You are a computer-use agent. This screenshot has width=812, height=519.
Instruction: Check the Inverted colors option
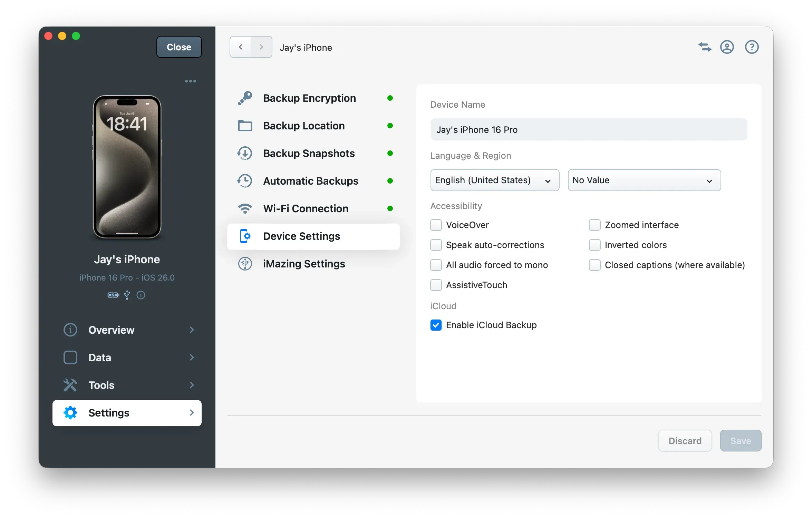pos(595,245)
